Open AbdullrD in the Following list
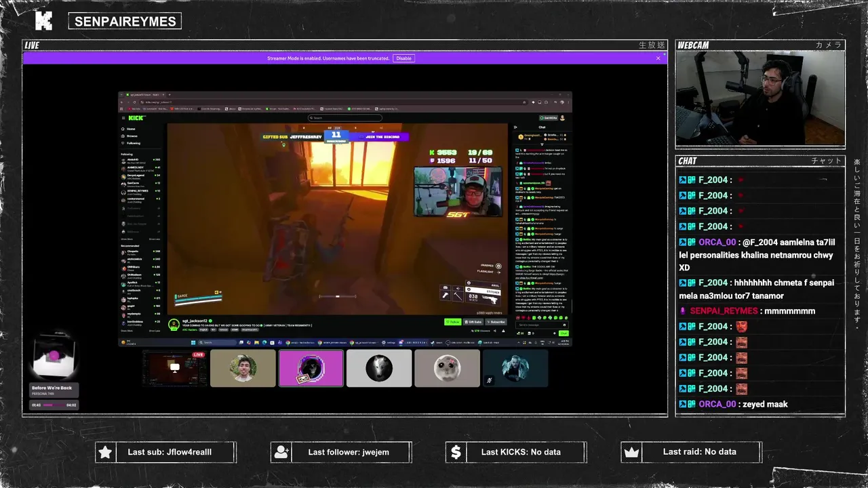 [x=140, y=161]
